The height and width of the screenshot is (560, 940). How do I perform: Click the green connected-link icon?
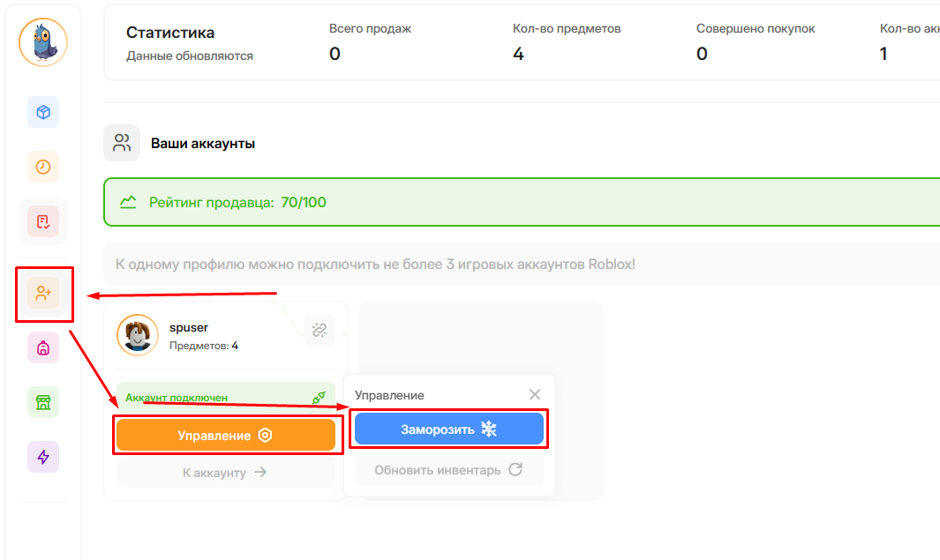tap(320, 398)
